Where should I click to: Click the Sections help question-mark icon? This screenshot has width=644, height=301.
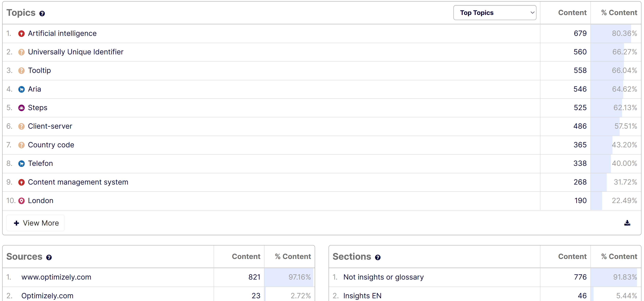pyautogui.click(x=377, y=257)
